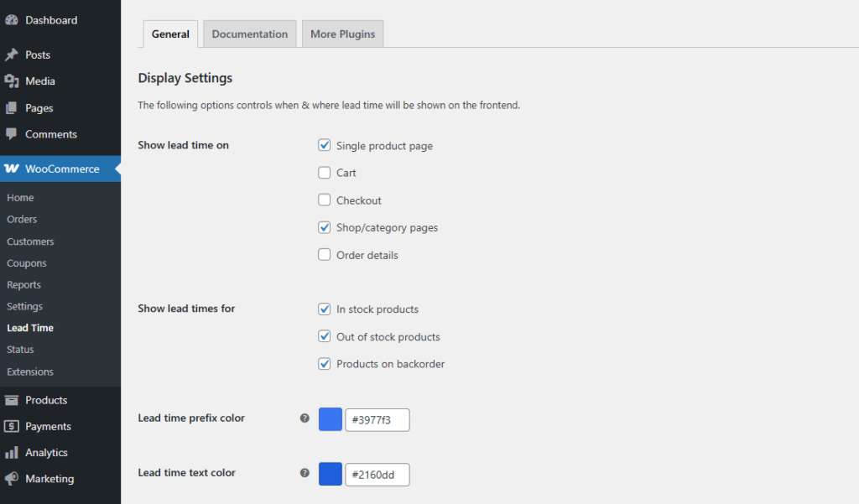This screenshot has width=859, height=504.
Task: Click the help icon next to Lead time text color
Action: click(304, 472)
